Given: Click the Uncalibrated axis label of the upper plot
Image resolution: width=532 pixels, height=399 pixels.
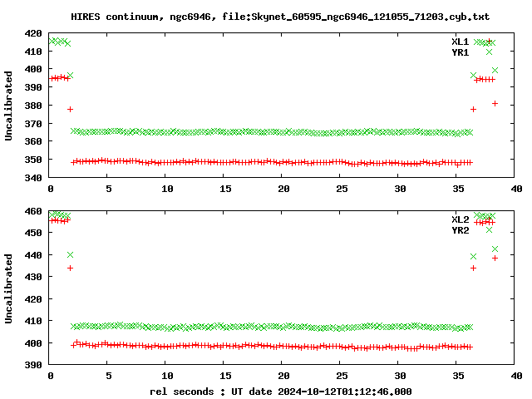Looking at the screenshot, I should [8, 106].
